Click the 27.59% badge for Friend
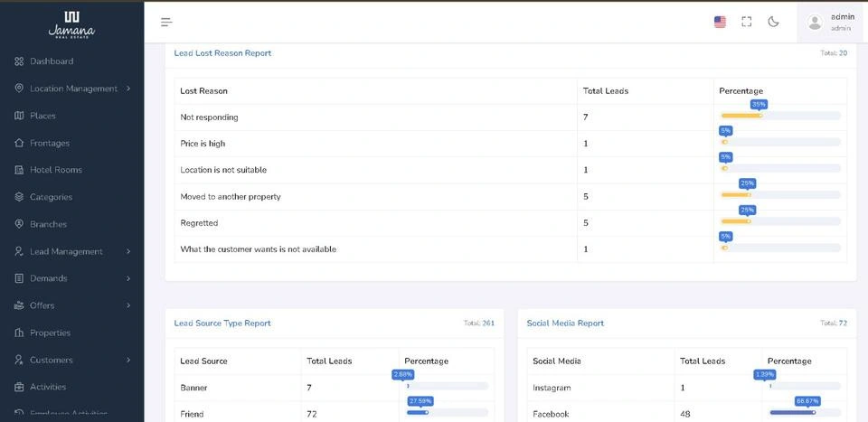Screen dimensions: 868x422 tap(420, 401)
